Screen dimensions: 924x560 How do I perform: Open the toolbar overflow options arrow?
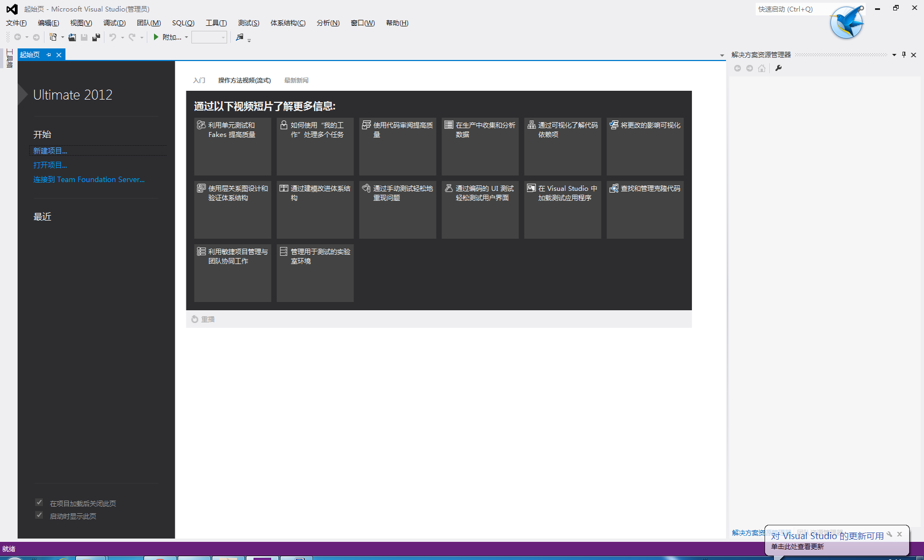(249, 40)
